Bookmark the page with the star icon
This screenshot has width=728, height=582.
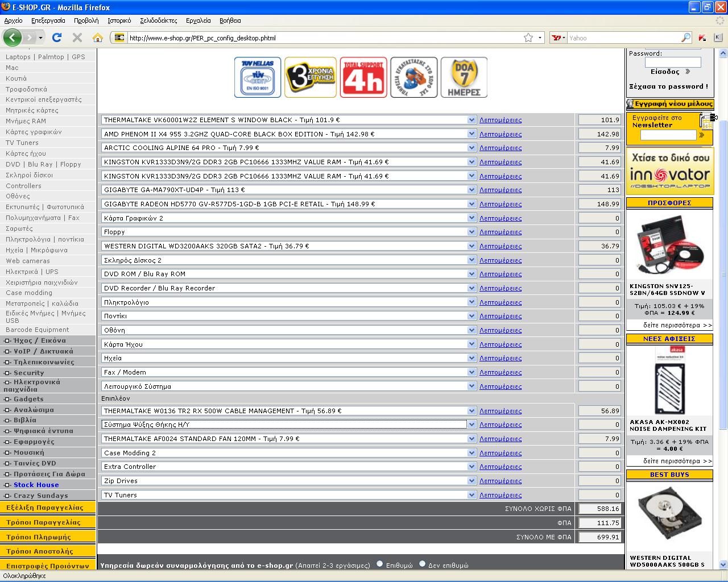pos(528,38)
